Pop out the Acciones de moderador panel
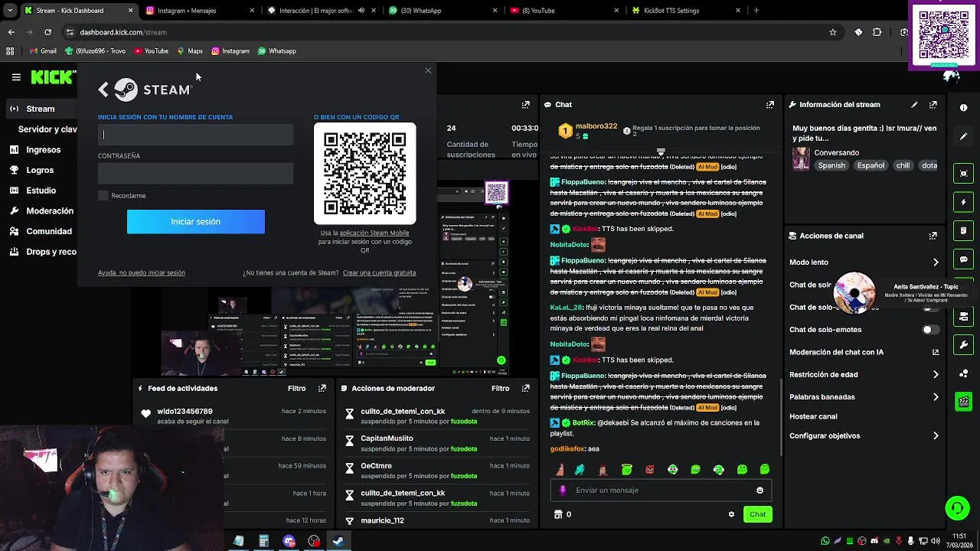The height and width of the screenshot is (551, 980). (x=526, y=389)
